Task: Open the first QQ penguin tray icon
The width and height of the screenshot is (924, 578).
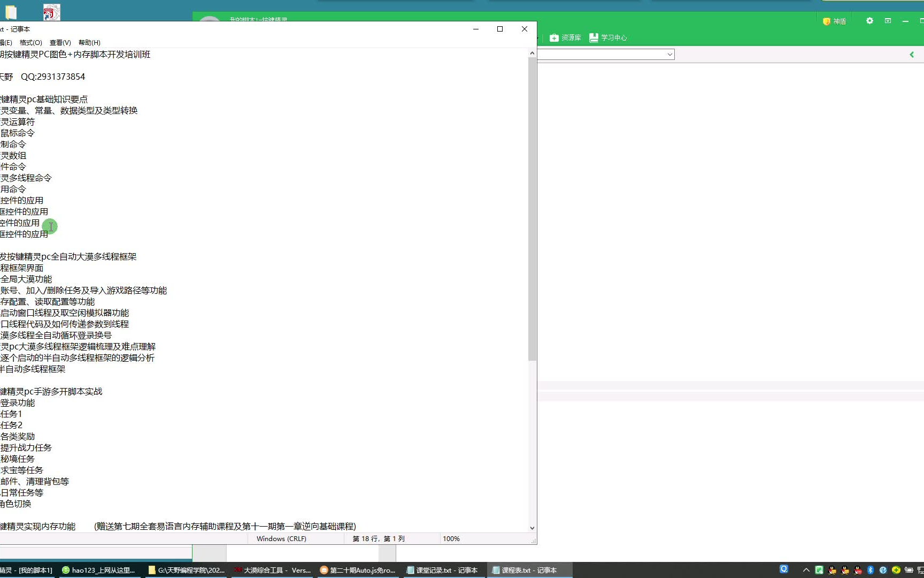Action: [x=832, y=570]
